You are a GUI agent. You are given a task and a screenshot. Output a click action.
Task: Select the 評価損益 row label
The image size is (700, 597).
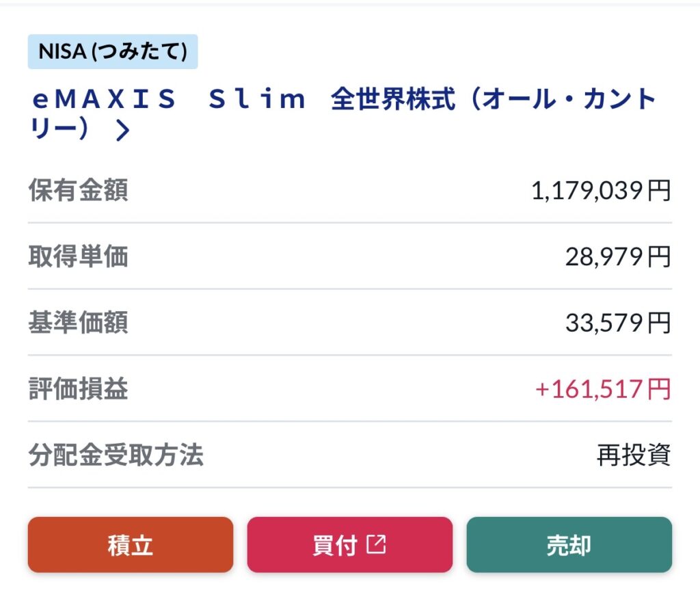click(x=78, y=389)
